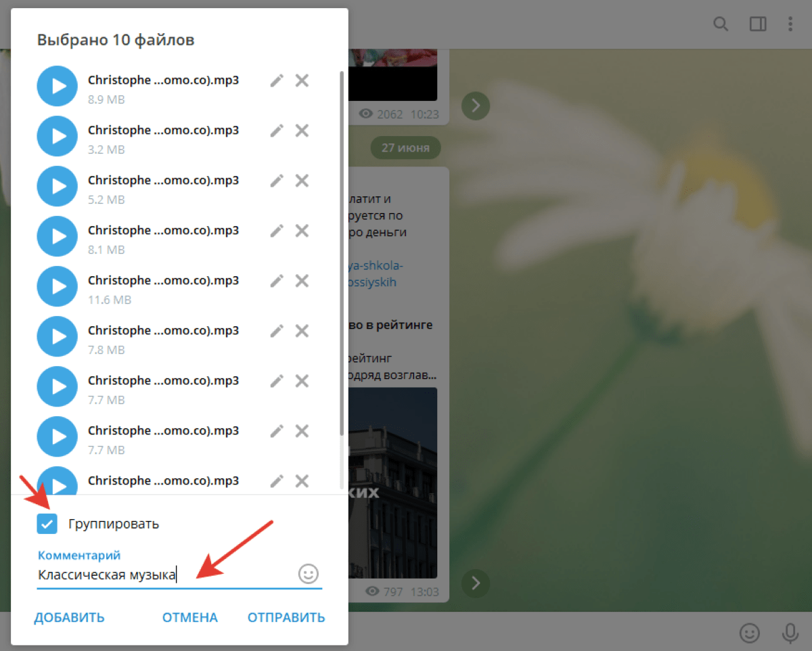Click the microphone voice message icon
The height and width of the screenshot is (651, 812).
tap(790, 633)
